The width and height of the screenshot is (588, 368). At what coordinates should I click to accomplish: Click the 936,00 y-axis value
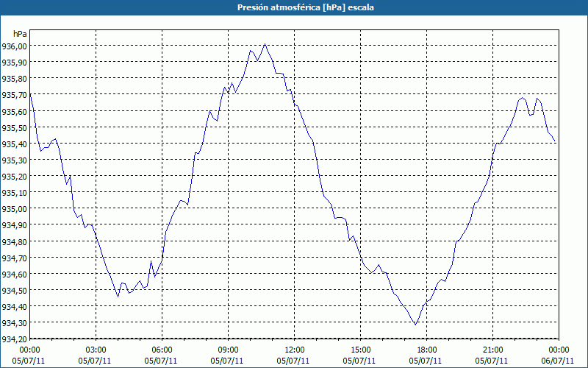pos(14,46)
